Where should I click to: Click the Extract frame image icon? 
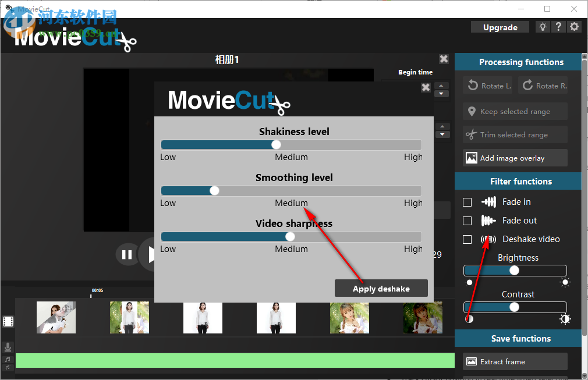[x=472, y=361]
